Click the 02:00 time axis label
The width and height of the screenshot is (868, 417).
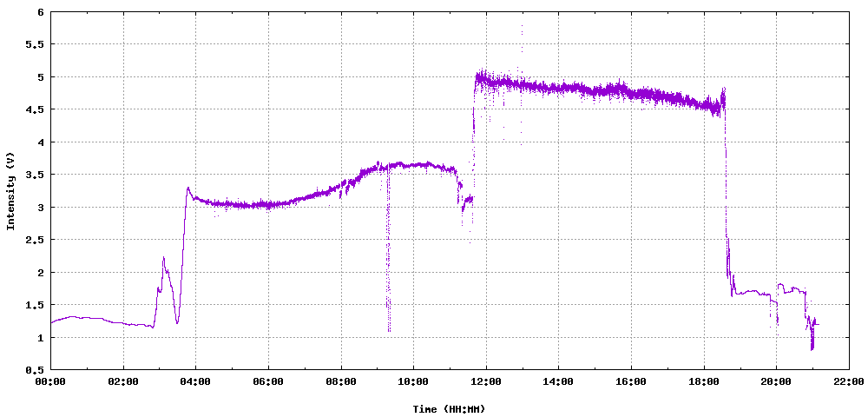(x=123, y=381)
